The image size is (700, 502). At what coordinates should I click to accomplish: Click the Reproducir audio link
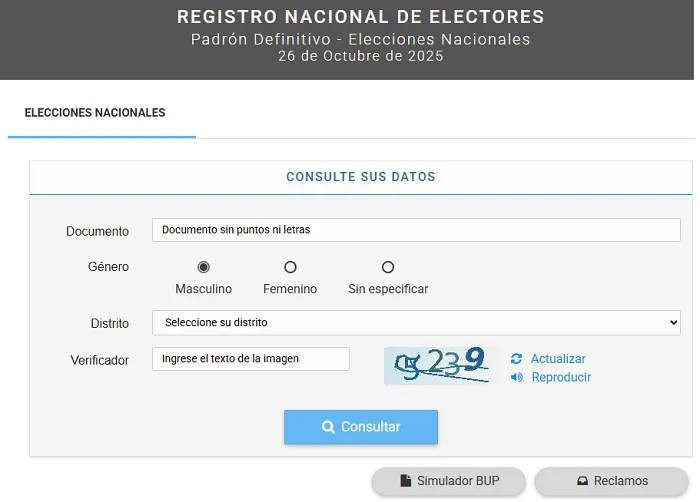561,378
